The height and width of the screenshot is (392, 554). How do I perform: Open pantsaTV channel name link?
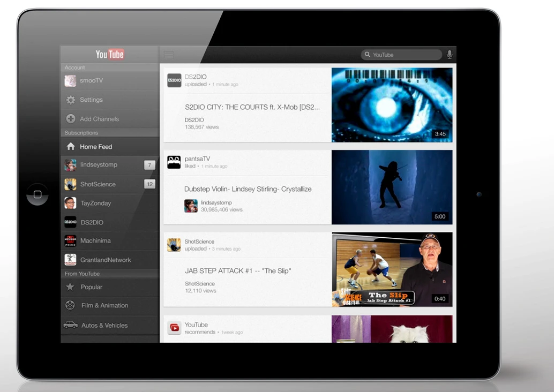197,159
